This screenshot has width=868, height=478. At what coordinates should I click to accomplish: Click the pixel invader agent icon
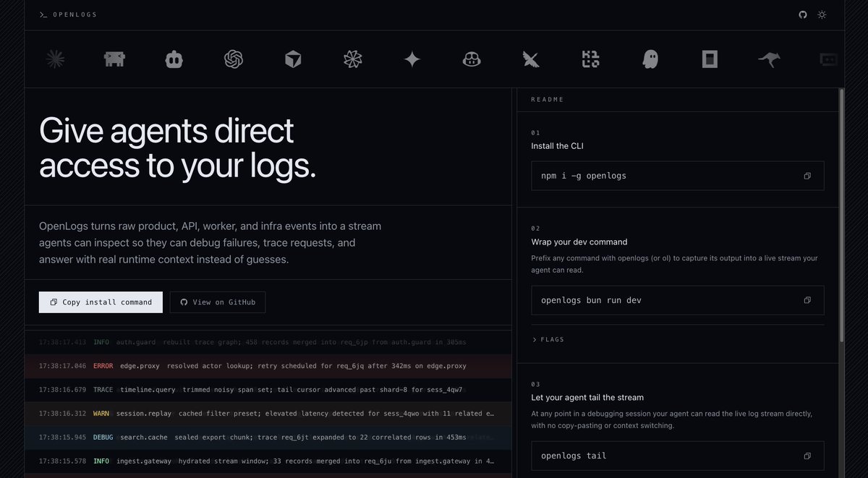(x=114, y=59)
